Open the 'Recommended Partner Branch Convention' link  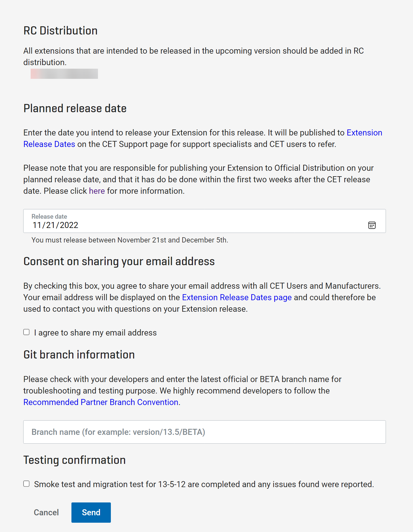coord(100,402)
